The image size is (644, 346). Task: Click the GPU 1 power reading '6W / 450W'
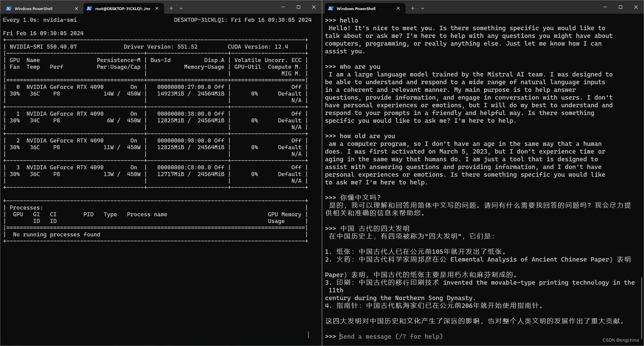(x=123, y=120)
